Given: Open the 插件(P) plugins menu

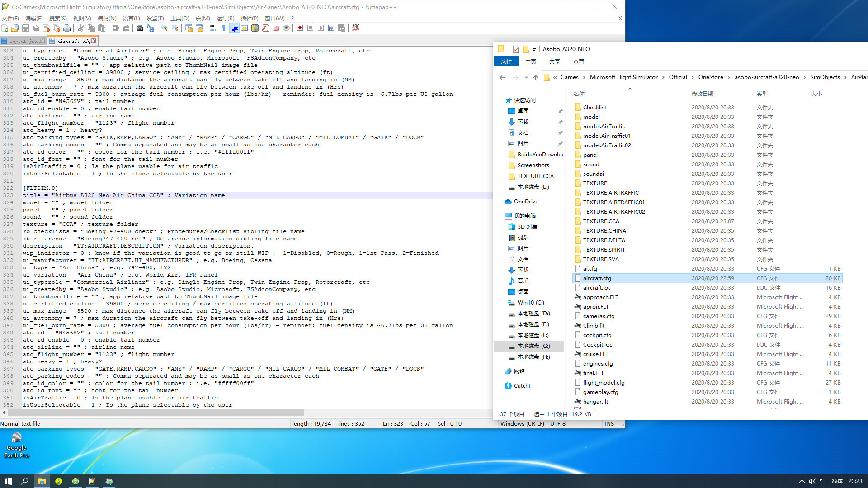Looking at the screenshot, I should 250,19.
